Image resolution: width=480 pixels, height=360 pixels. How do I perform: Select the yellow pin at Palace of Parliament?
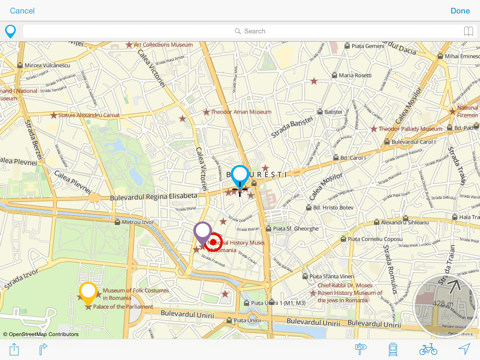click(x=88, y=294)
